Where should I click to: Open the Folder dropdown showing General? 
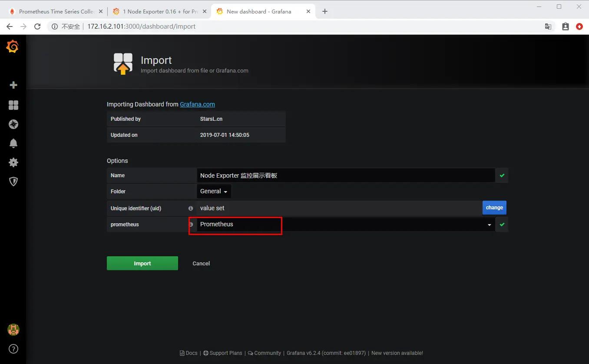pos(214,191)
